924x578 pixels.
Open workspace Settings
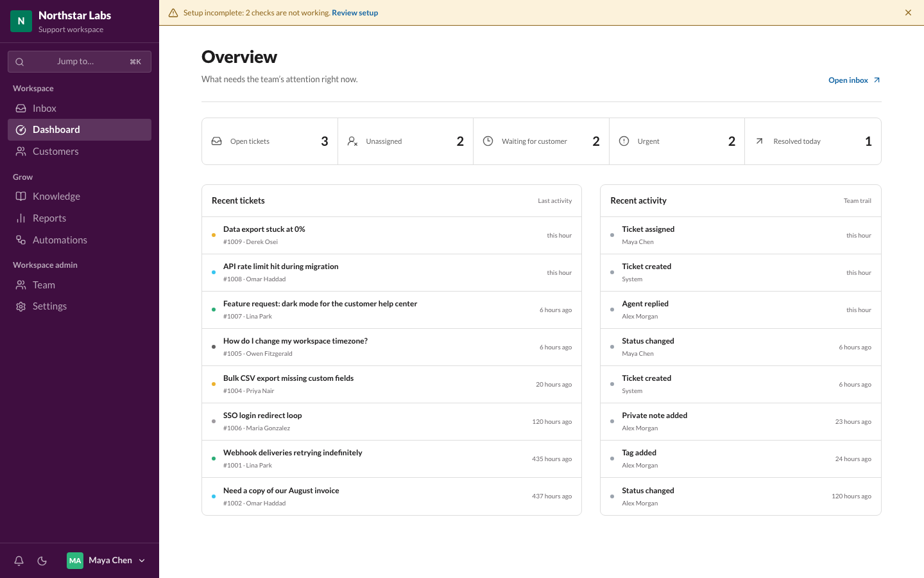80,306
